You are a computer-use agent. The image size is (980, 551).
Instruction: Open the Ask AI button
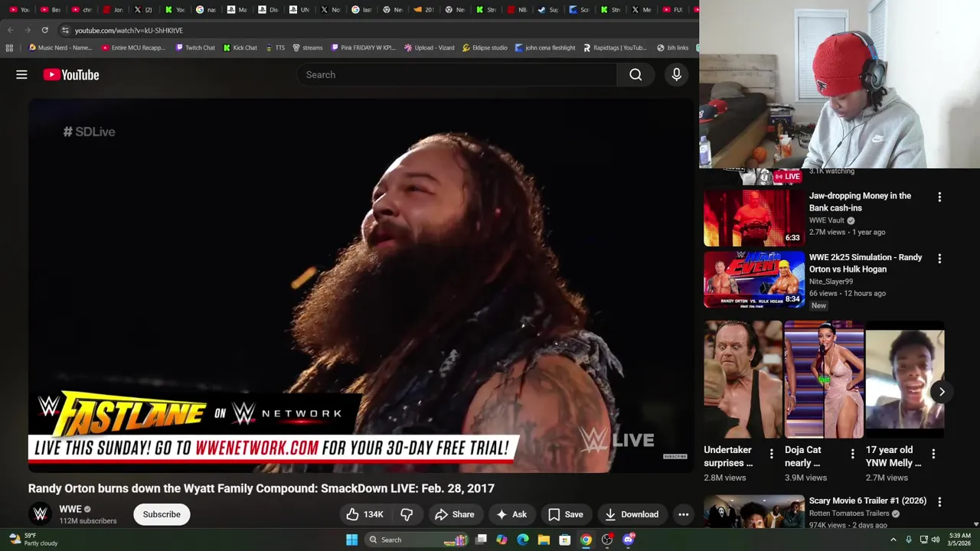pyautogui.click(x=511, y=514)
